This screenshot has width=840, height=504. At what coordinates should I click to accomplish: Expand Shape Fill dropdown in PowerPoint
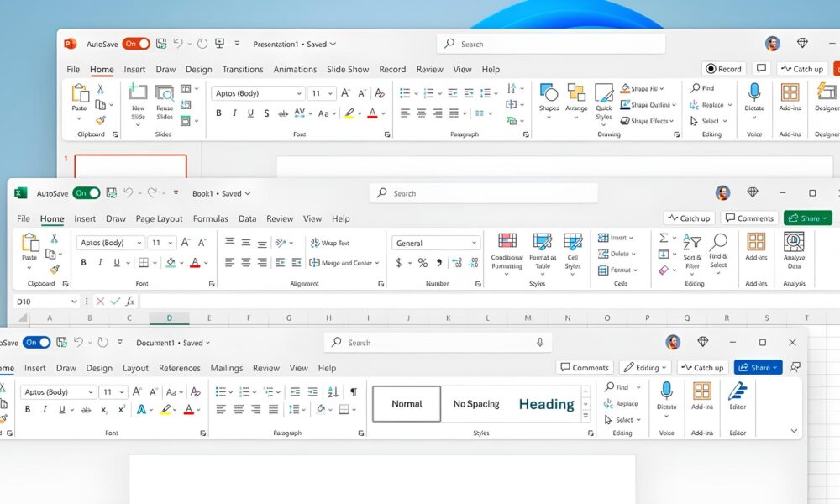662,89
